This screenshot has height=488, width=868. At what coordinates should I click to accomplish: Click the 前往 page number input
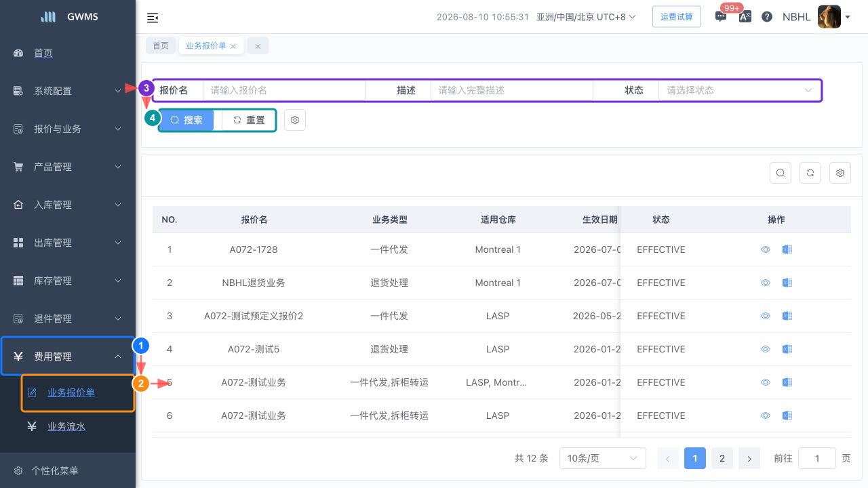tap(817, 458)
